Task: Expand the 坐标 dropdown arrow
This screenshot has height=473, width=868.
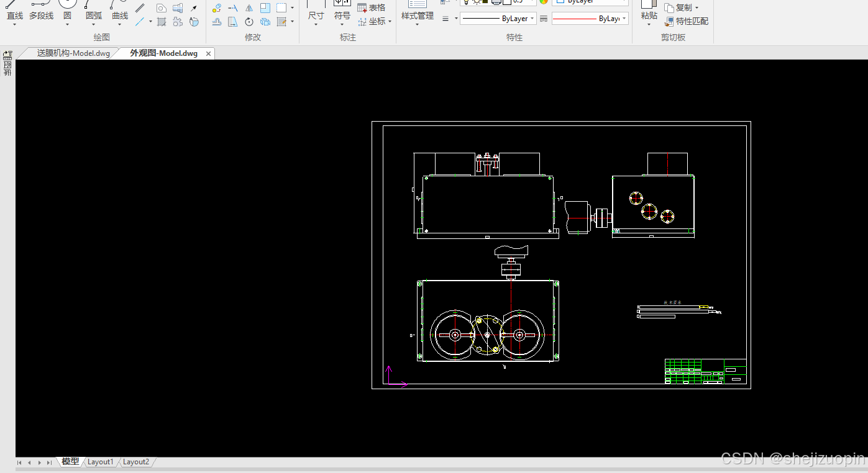Action: pos(390,22)
